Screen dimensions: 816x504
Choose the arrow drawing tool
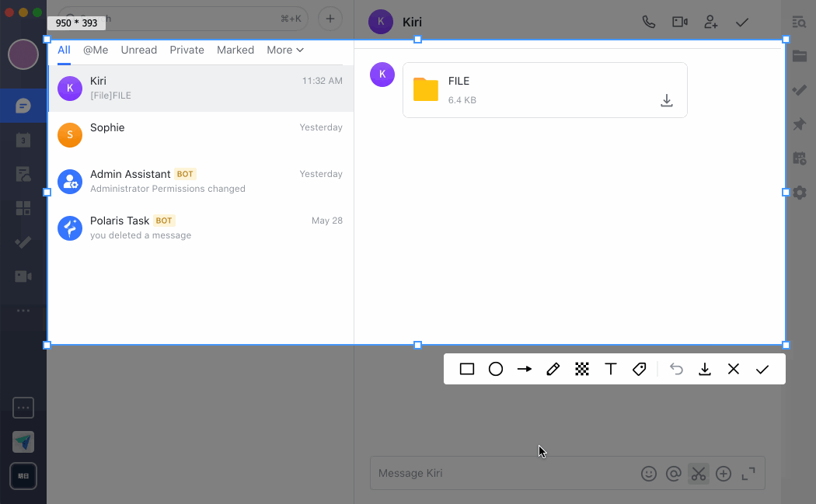point(525,370)
